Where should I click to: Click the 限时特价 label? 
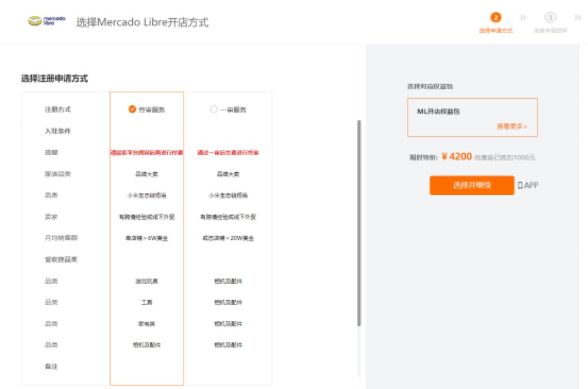click(423, 157)
